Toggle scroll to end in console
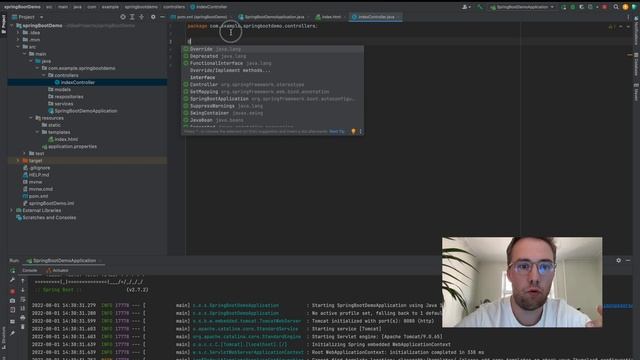This screenshot has height=360, width=640. [23, 309]
